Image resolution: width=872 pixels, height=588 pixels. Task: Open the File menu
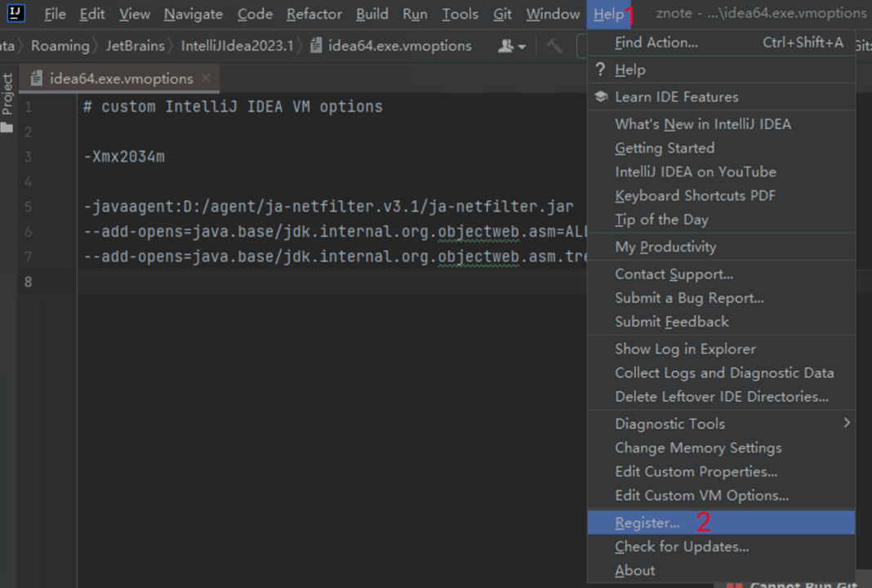[x=55, y=14]
